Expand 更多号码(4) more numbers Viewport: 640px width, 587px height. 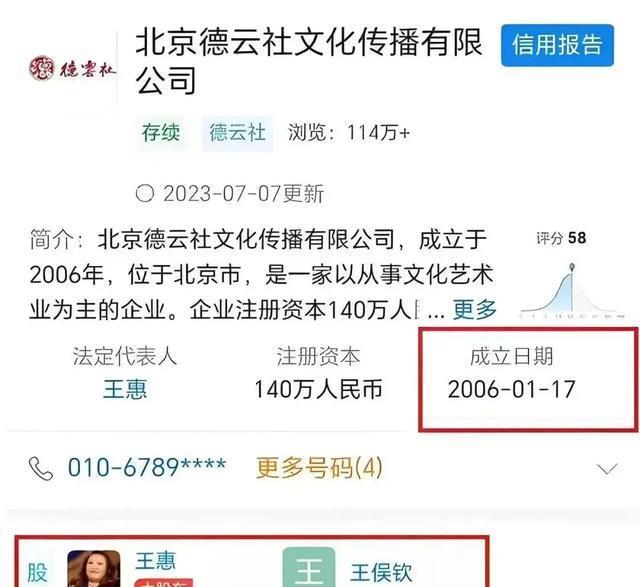click(319, 468)
